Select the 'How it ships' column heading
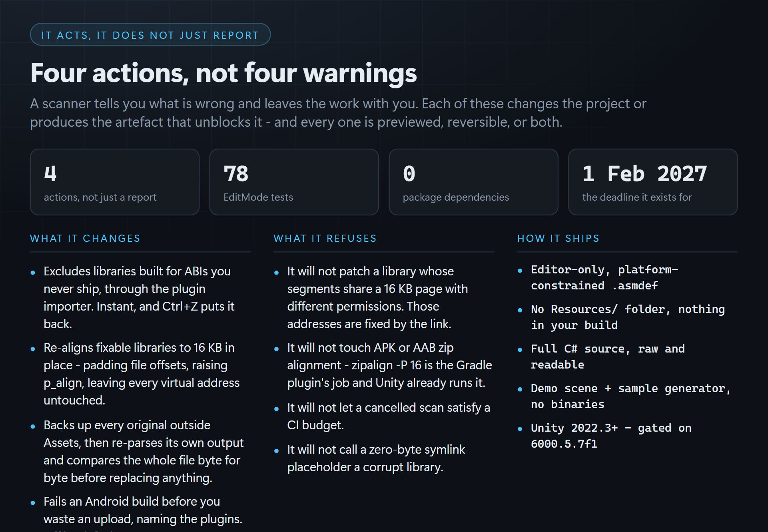This screenshot has width=768, height=532. click(558, 239)
